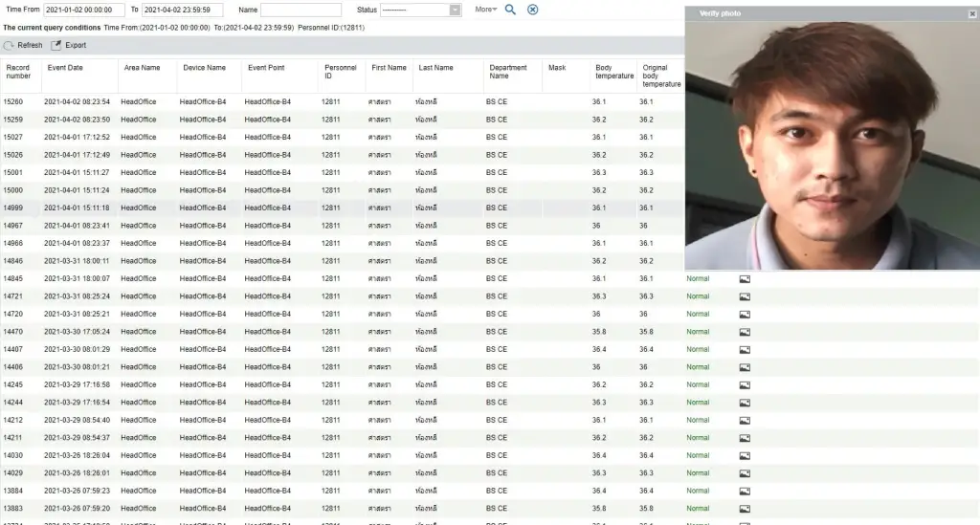Click the Event Date column header
The height and width of the screenshot is (525, 980).
coord(65,68)
